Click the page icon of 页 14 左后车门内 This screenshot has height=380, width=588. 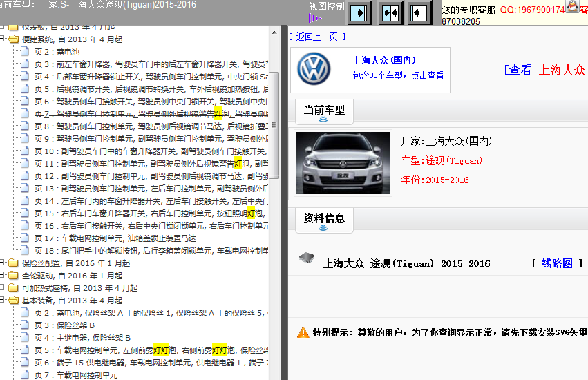tap(25, 200)
